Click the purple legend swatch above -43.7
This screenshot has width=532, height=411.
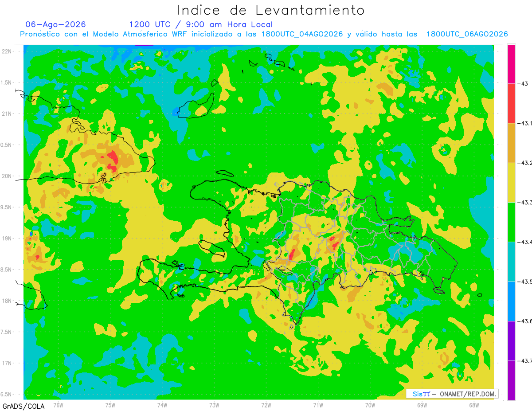511,341
